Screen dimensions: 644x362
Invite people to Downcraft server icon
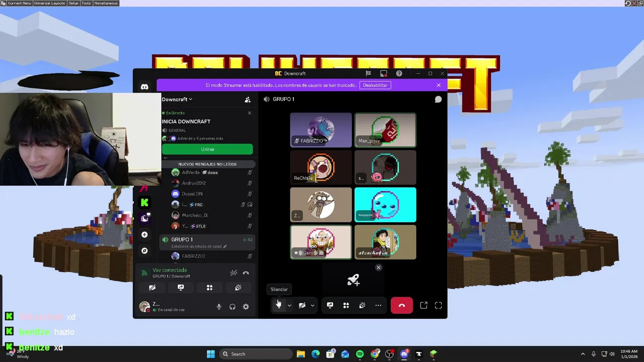coord(248,100)
